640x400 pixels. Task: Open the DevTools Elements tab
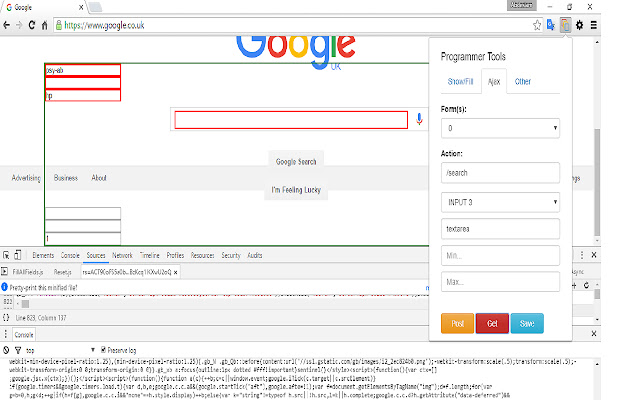coord(43,256)
